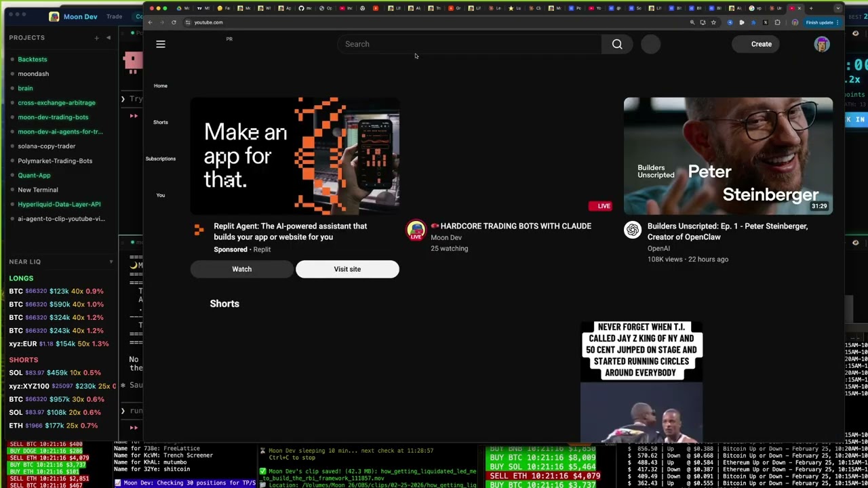Screen dimensions: 868x488
Task: Select the cross-exchange-arbitrage project
Action: (x=56, y=103)
